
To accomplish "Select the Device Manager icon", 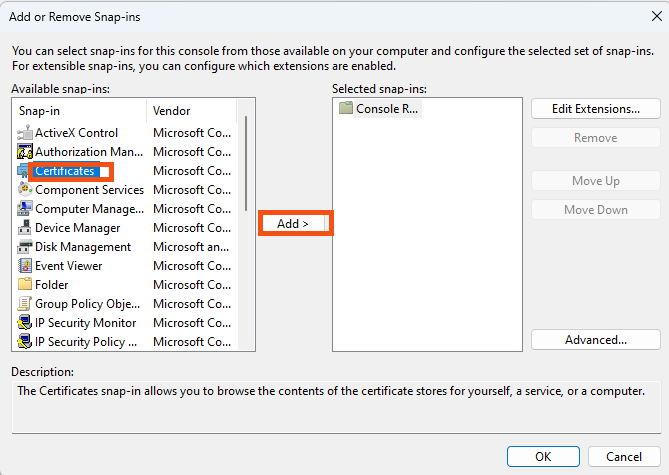I will pos(25,227).
